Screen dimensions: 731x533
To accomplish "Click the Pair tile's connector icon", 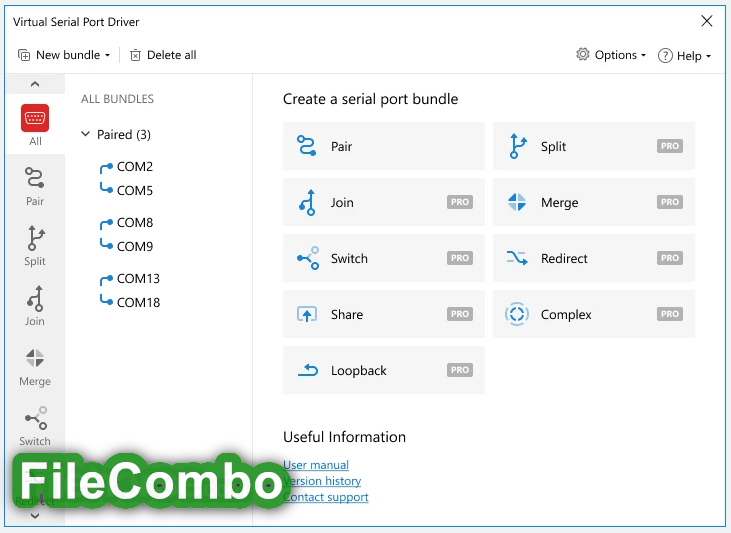I will click(x=307, y=145).
